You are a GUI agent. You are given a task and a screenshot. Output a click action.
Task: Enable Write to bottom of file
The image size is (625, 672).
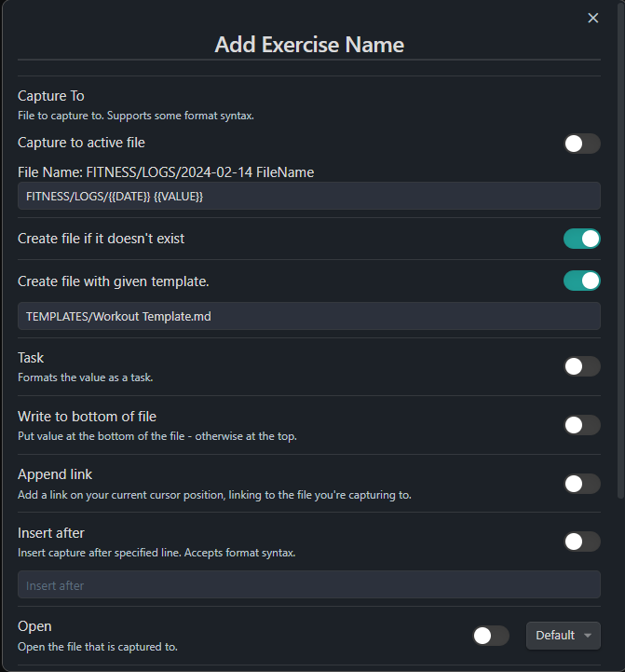coord(581,425)
